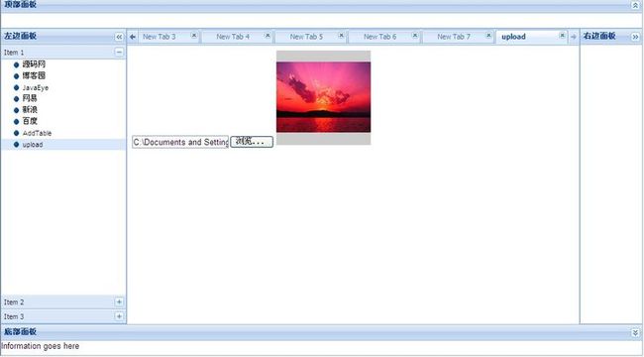Click the bullet icon beside AddTable
The image size is (644, 357).
click(x=17, y=133)
